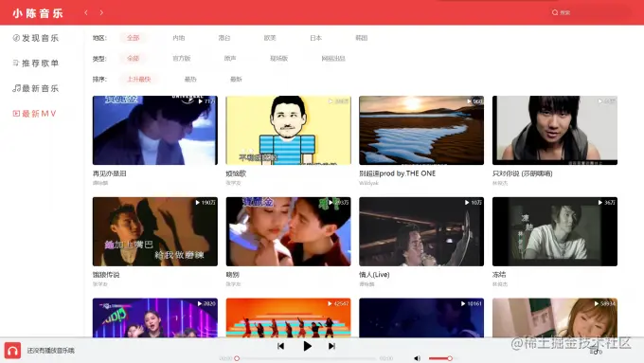
Task: Click the title 情人(Live)
Action: click(374, 275)
